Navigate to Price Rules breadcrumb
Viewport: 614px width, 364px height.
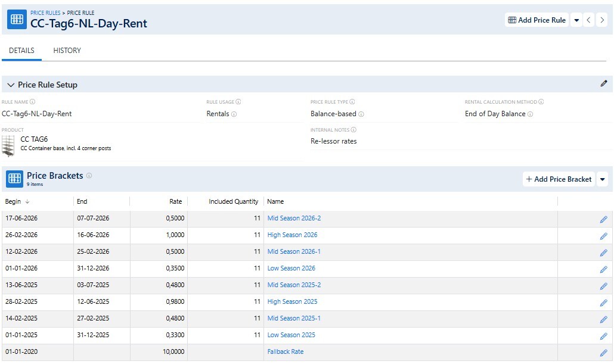[x=45, y=13]
